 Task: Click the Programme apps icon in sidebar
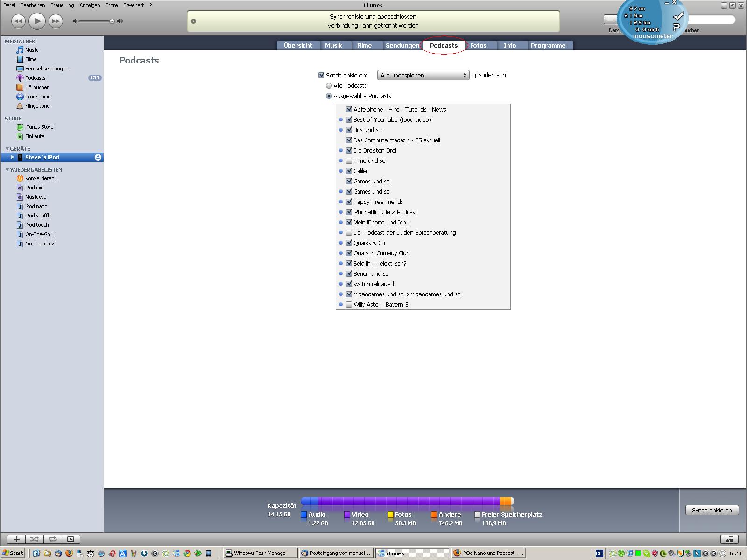click(x=20, y=97)
